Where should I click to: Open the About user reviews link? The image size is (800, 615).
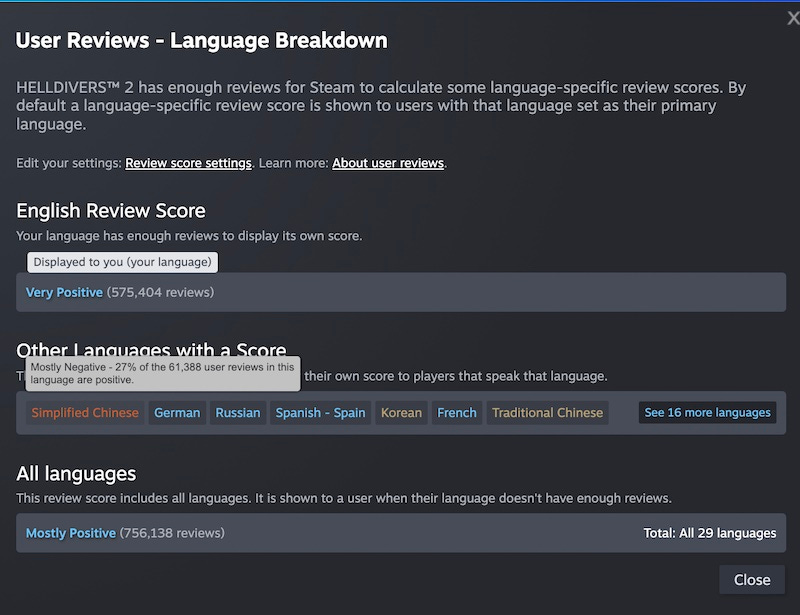[x=388, y=163]
